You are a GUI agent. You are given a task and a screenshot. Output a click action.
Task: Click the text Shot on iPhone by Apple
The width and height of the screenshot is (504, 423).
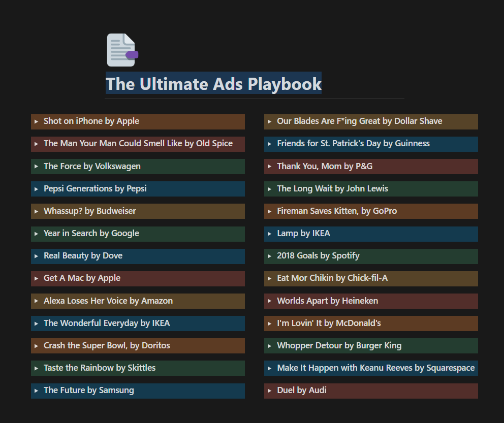91,121
